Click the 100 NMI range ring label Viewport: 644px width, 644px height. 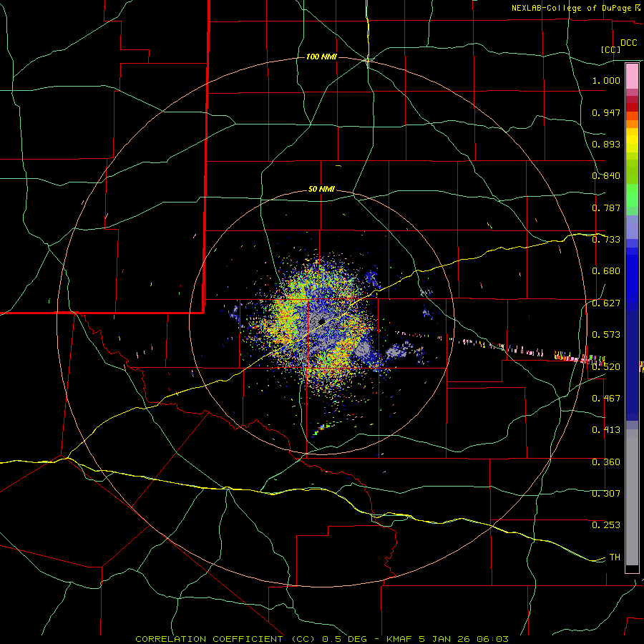pos(321,57)
